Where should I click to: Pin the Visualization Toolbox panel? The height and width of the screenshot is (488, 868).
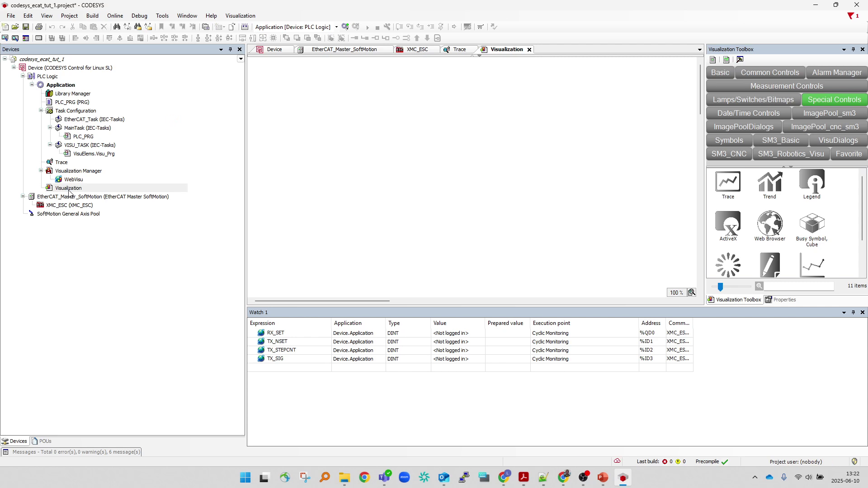click(853, 49)
